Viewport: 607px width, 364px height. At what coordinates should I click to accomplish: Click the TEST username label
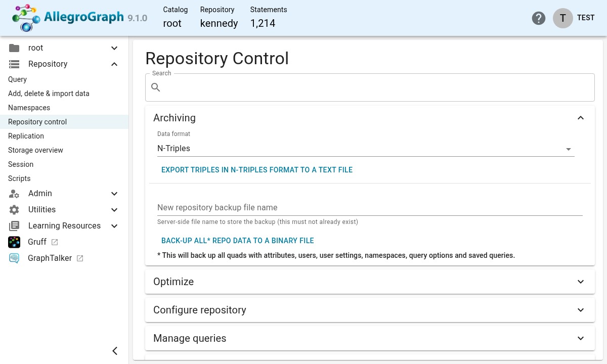[586, 18]
